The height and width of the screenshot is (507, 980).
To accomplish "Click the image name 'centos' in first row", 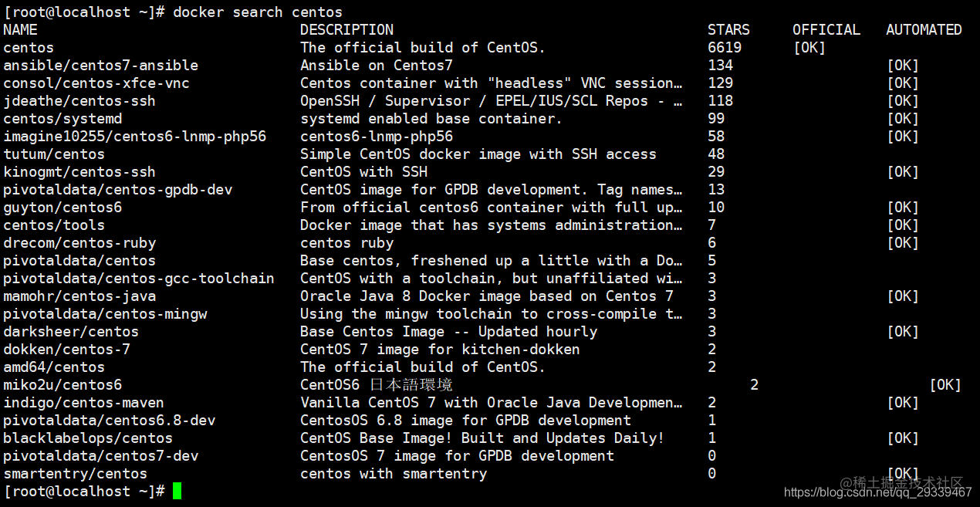I will pos(29,48).
